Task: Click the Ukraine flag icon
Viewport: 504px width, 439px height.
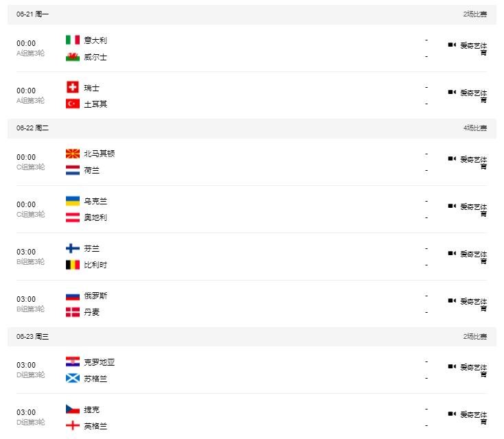Action: [72, 201]
